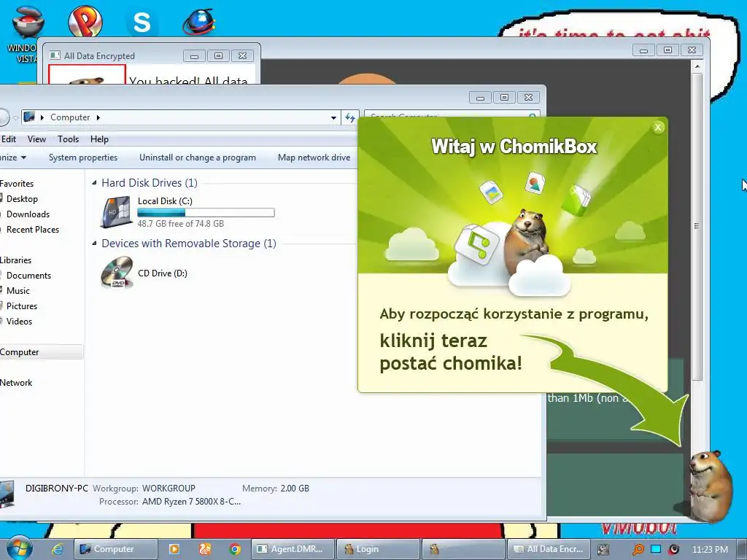Select Network in navigation pane

click(16, 383)
